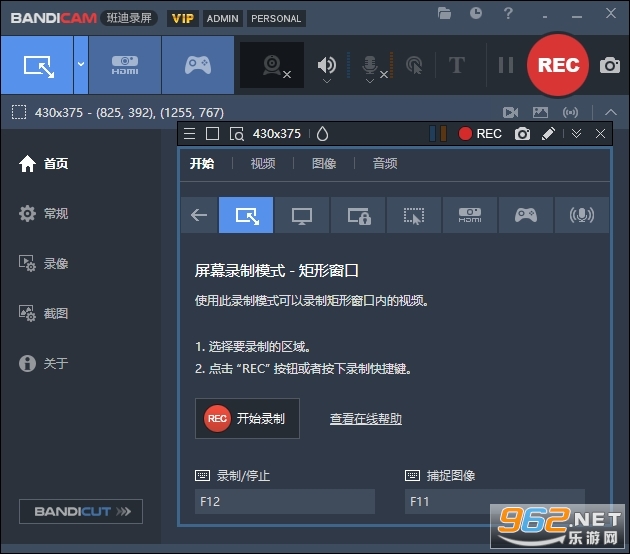Click the microphone volume level meter
630x554 pixels.
pos(391,65)
